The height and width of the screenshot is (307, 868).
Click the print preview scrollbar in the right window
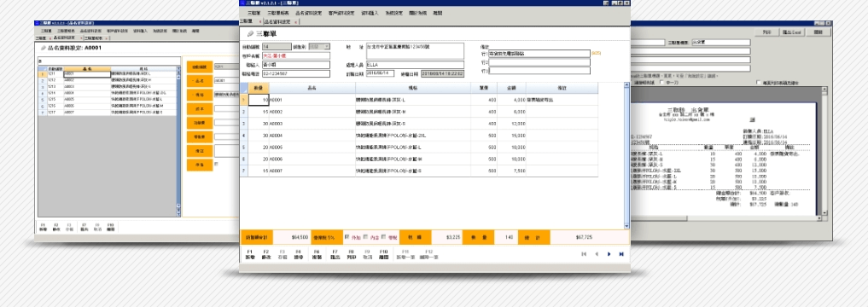824,152
